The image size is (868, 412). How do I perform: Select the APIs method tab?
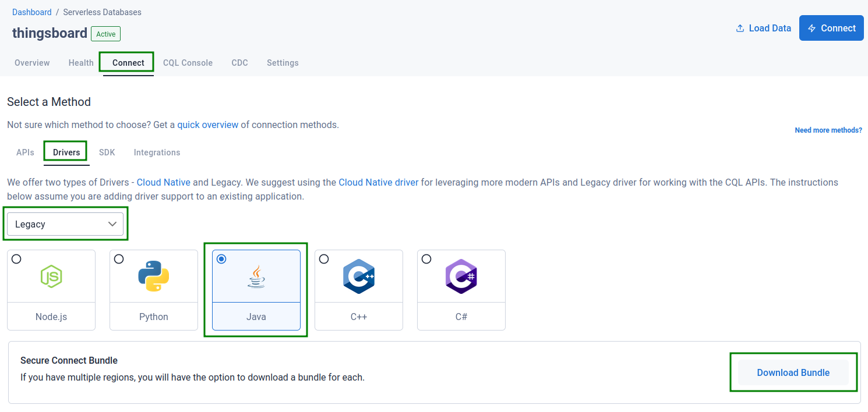(25, 152)
